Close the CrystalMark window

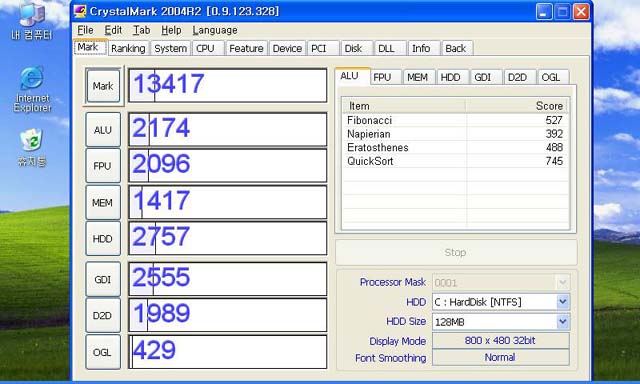[x=581, y=12]
